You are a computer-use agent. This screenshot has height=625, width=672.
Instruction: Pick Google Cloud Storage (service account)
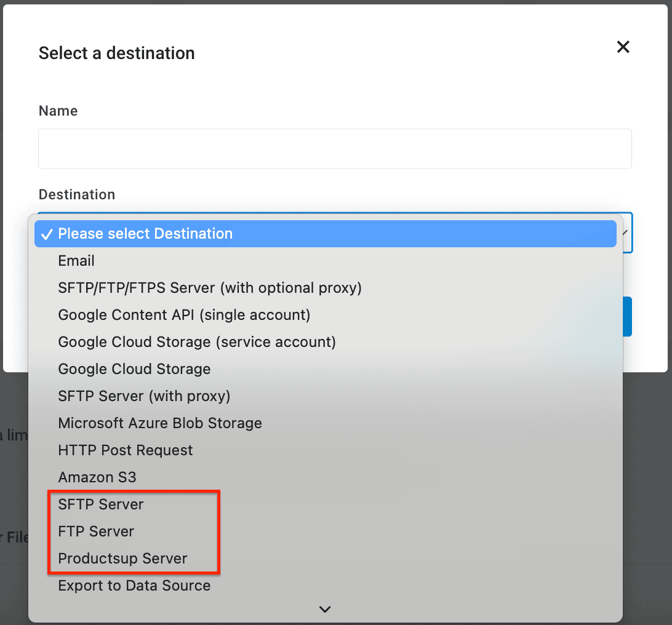click(197, 342)
